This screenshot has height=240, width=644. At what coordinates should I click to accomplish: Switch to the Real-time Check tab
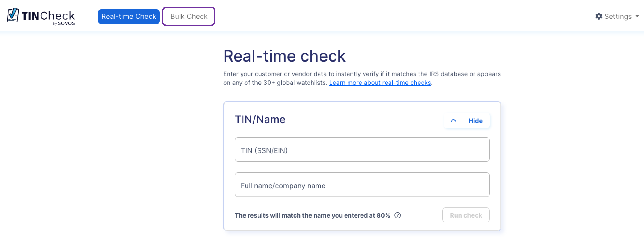129,17
